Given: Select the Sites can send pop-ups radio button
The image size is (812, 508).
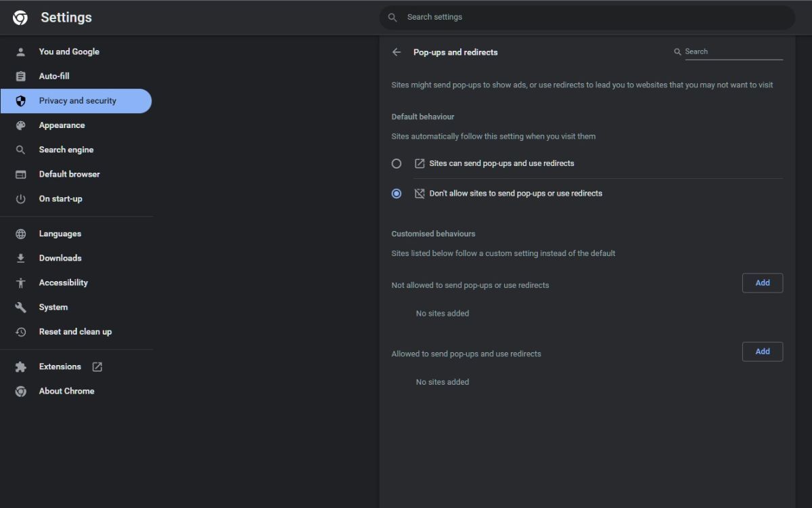Looking at the screenshot, I should click(396, 163).
